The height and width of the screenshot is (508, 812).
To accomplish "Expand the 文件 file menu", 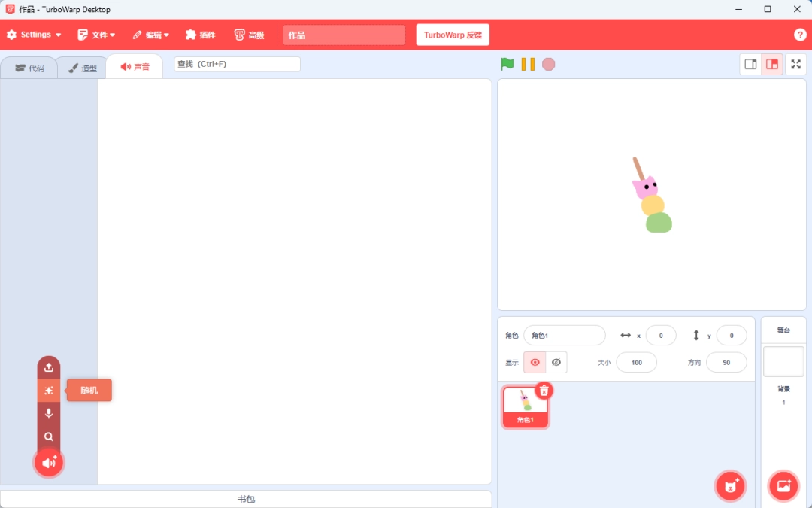I will [97, 35].
